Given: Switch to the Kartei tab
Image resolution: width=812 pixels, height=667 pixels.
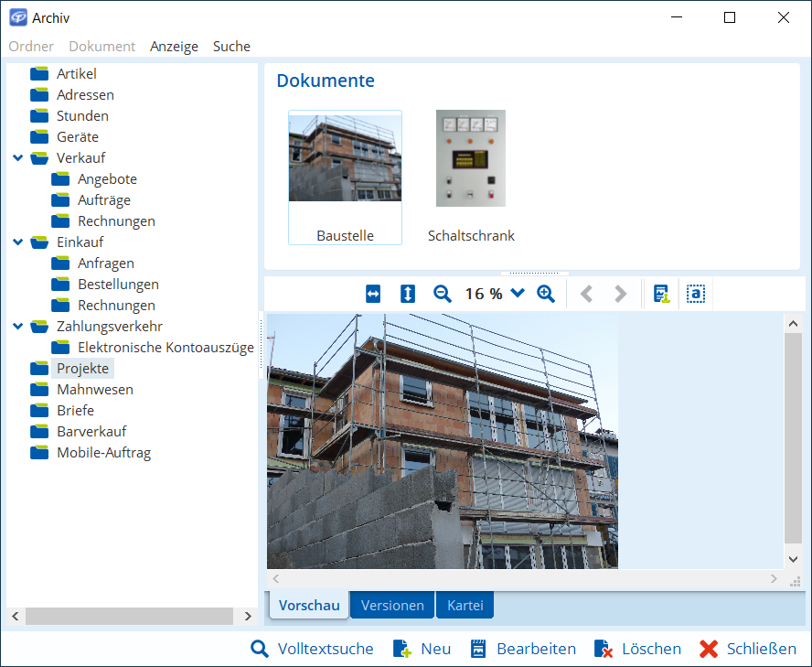Looking at the screenshot, I should (x=465, y=606).
